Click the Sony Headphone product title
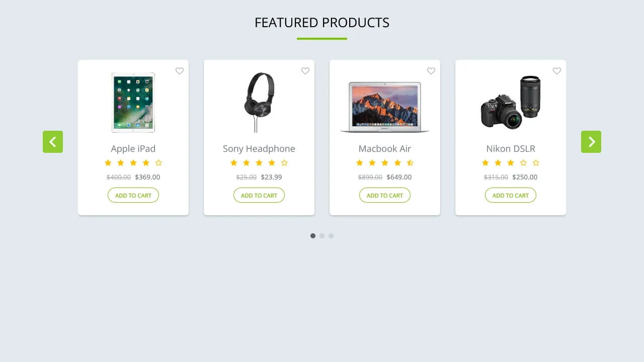 tap(259, 148)
